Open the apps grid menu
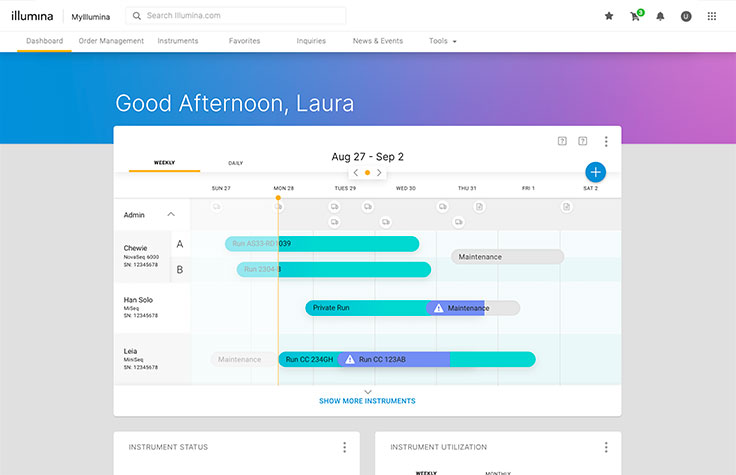 point(712,16)
